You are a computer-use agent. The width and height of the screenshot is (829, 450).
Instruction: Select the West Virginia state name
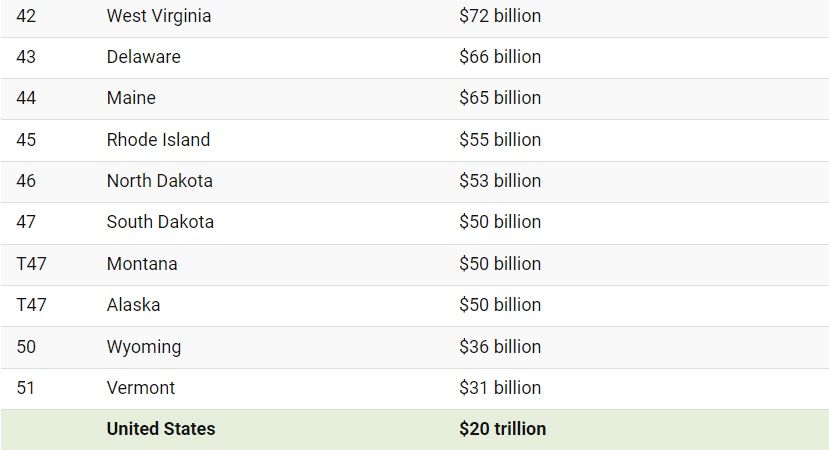coord(159,16)
